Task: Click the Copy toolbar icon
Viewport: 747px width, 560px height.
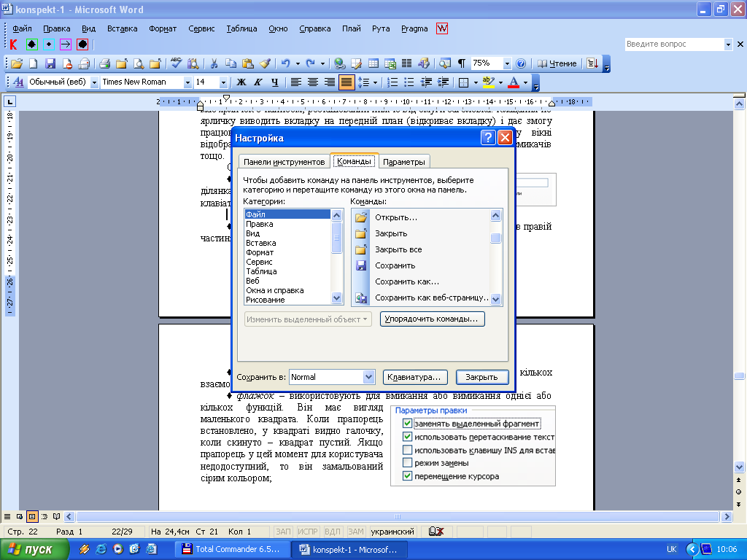Action: pos(231,63)
